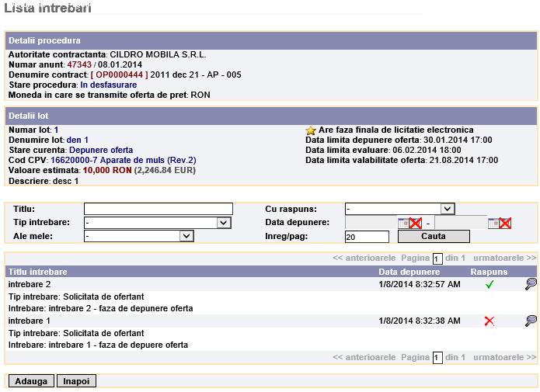This screenshot has height=392, width=540.
Task: Click lot name 'den 1'
Action: pyautogui.click(x=78, y=140)
